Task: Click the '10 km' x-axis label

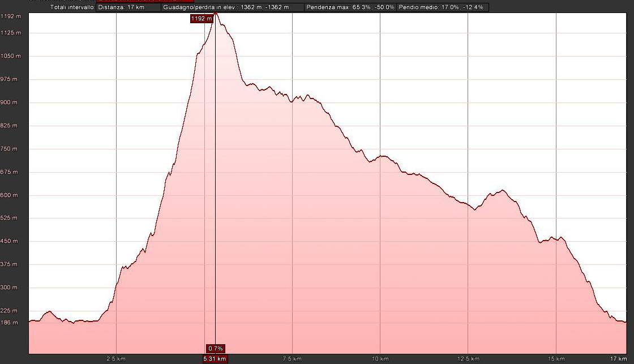Action: (x=380, y=359)
